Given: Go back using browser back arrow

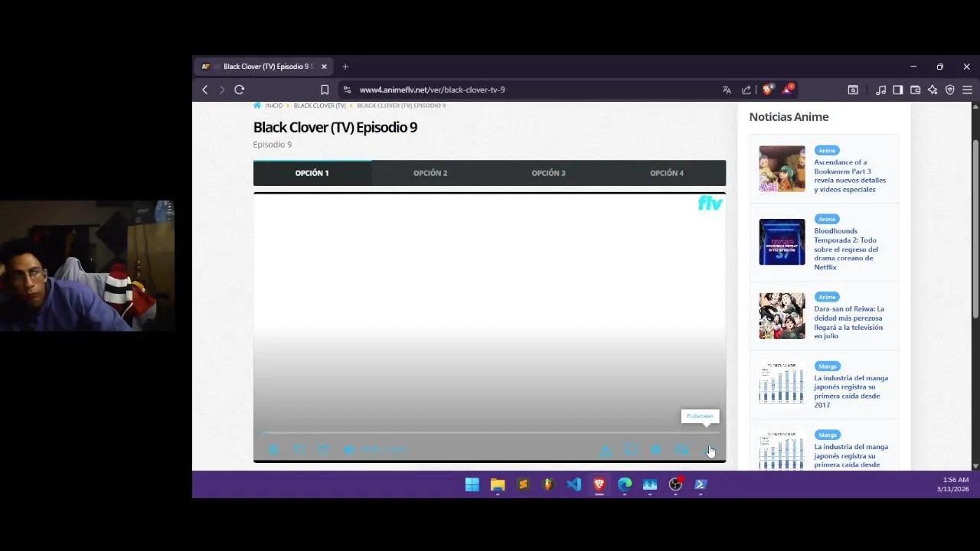Looking at the screenshot, I should (205, 90).
